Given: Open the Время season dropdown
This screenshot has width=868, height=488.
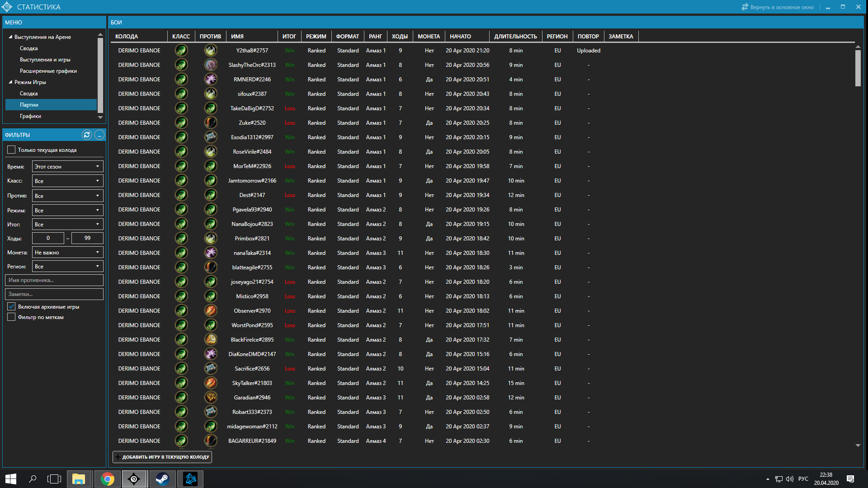Looking at the screenshot, I should [68, 167].
